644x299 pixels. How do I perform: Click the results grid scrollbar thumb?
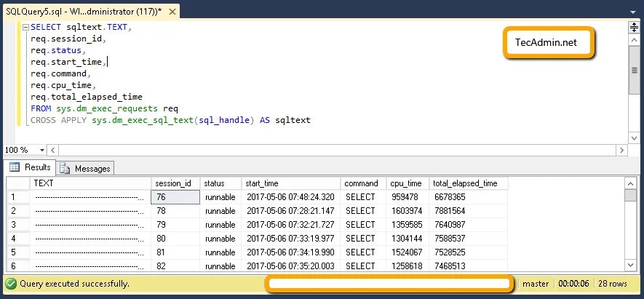click(x=630, y=195)
